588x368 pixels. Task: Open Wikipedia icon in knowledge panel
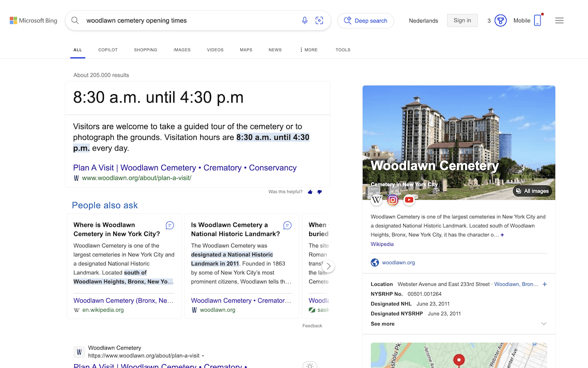[376, 200]
